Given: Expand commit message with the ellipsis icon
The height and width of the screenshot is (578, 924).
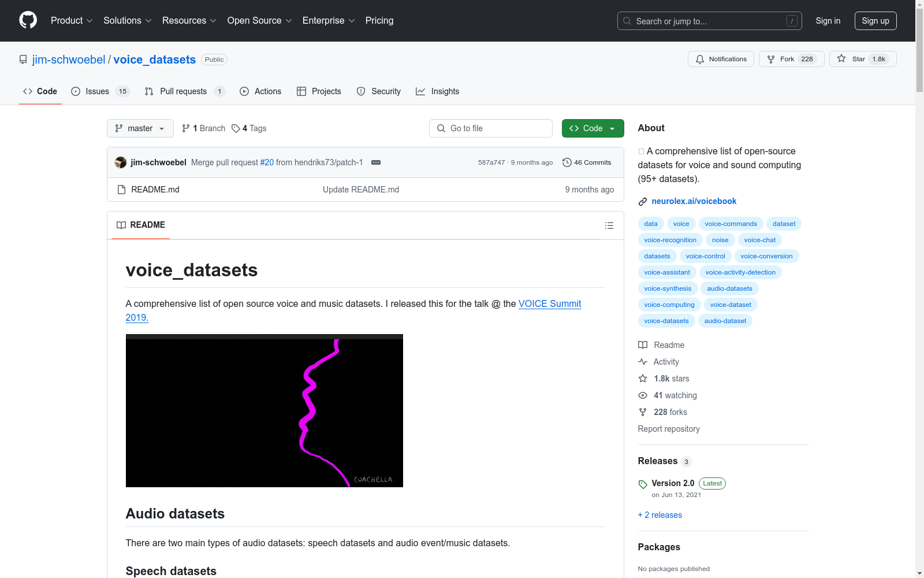Looking at the screenshot, I should [376, 162].
